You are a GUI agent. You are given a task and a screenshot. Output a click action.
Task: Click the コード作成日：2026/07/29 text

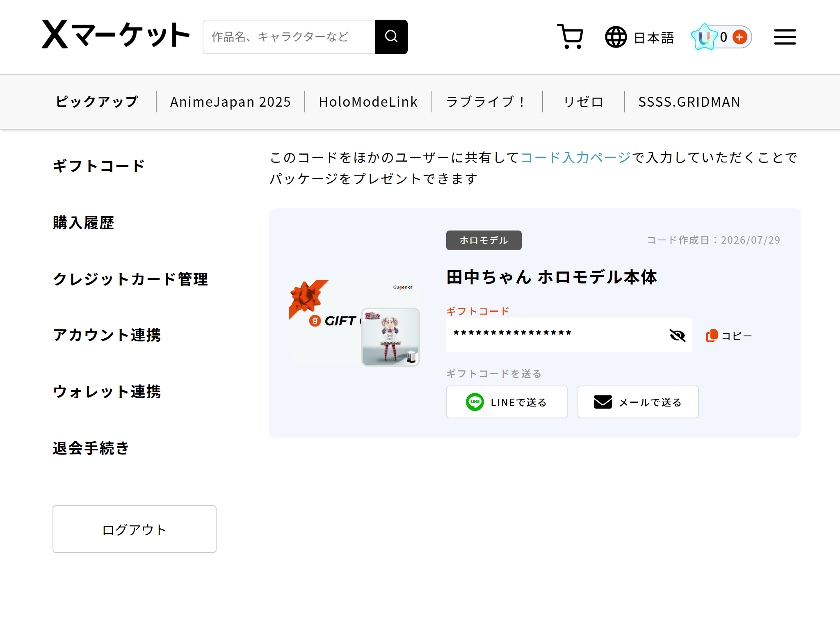[713, 240]
